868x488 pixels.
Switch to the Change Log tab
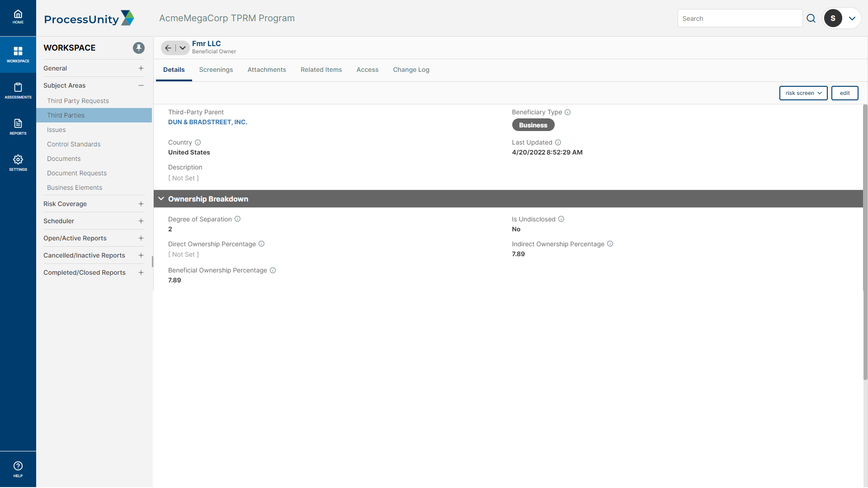point(411,70)
